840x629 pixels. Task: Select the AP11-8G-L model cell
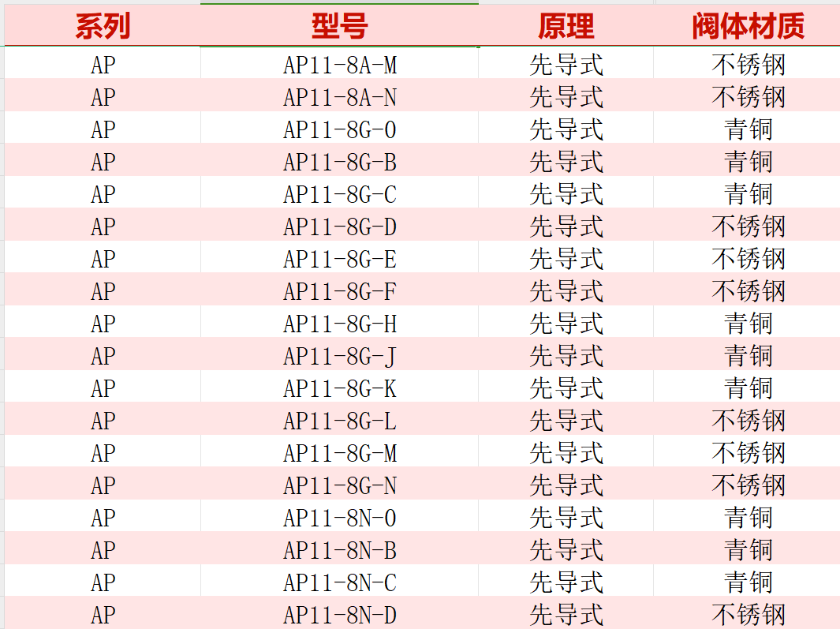(x=339, y=421)
